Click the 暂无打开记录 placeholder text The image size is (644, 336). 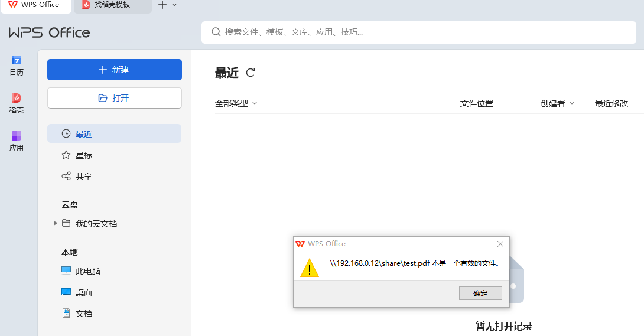click(x=503, y=326)
